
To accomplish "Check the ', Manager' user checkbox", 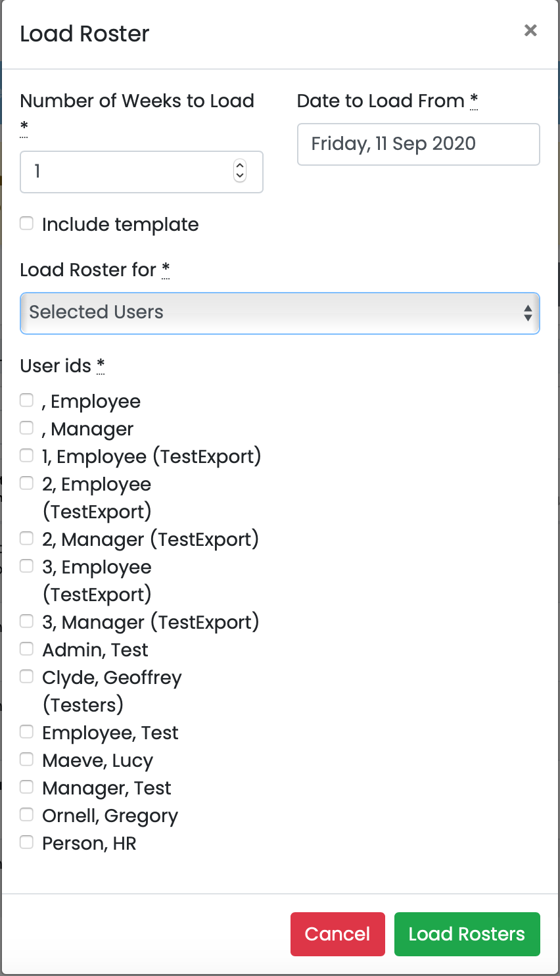I will coord(27,427).
